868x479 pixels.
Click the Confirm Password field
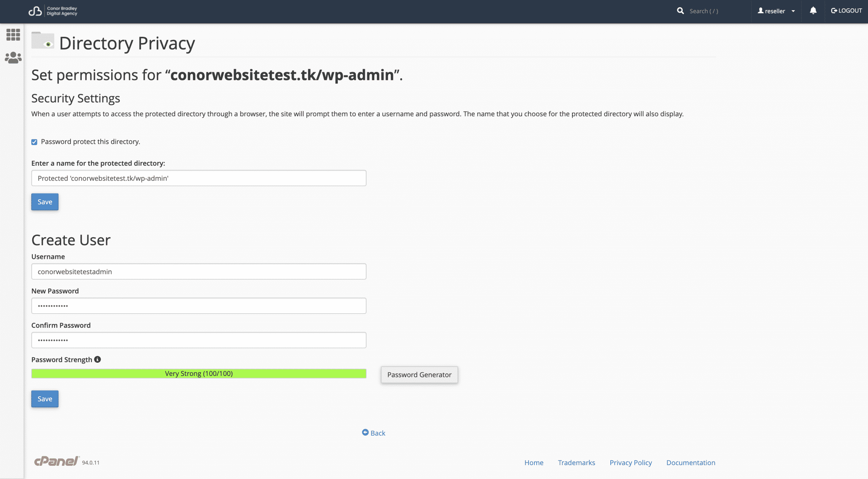199,340
